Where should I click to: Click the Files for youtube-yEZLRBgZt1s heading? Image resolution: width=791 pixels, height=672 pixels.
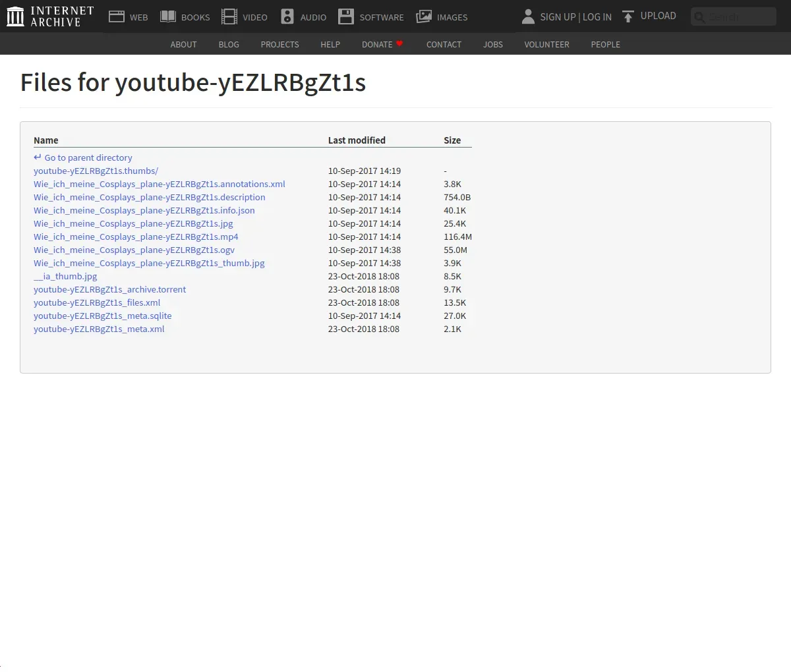pos(193,82)
